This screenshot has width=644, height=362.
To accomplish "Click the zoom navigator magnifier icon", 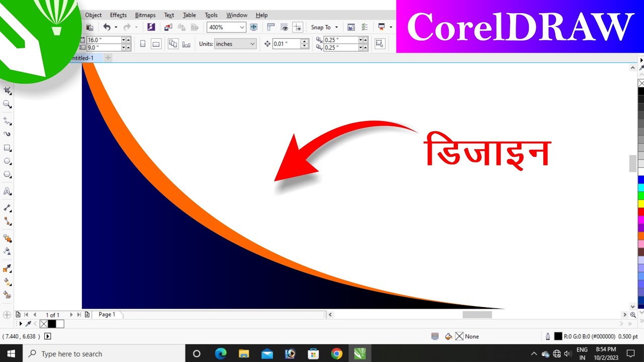I will (633, 315).
